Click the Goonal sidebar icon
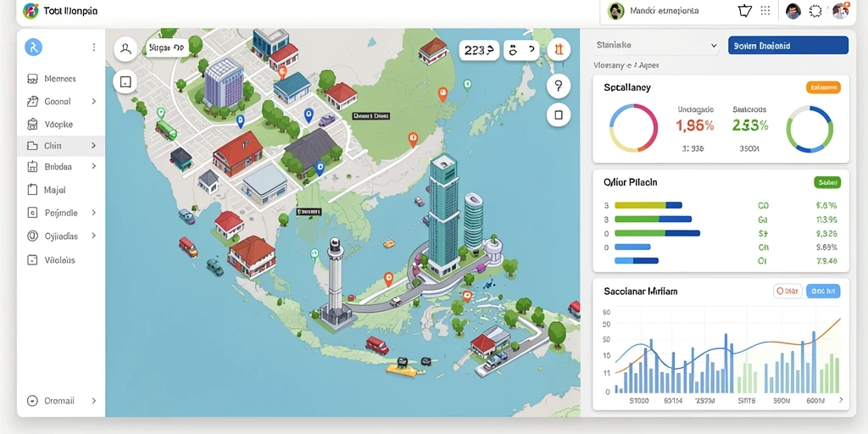Viewport: 868px width, 434px height. (x=32, y=102)
